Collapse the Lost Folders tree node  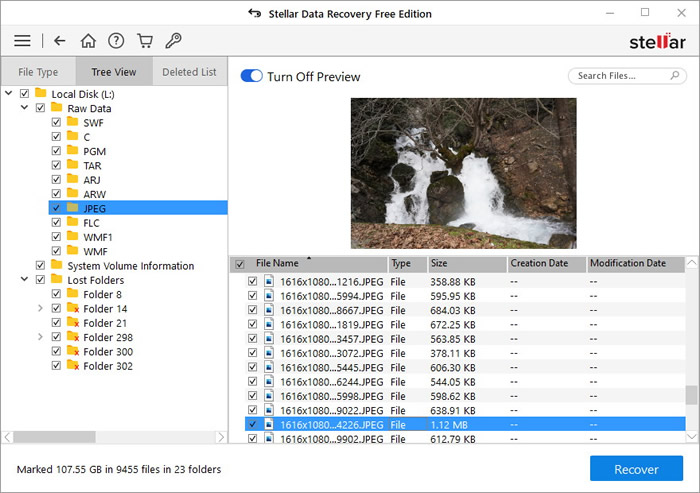[x=24, y=280]
